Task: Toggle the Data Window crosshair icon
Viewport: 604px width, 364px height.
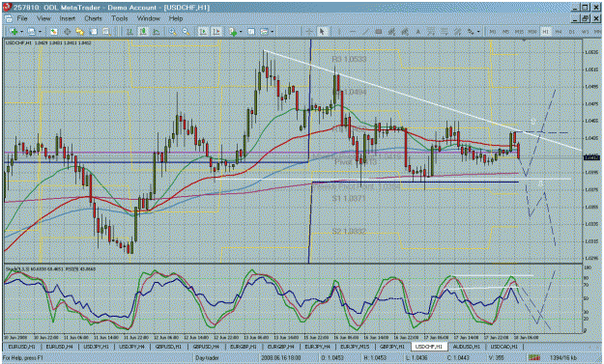Action: [67, 32]
